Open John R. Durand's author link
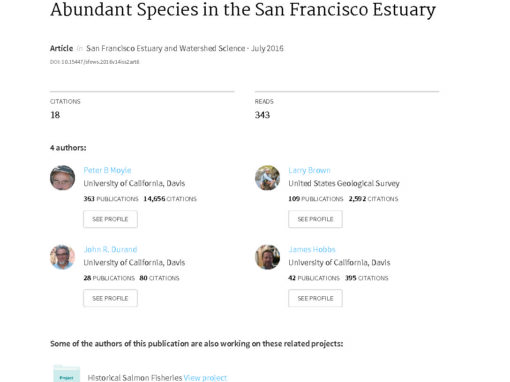Screen dimensions: 510x382 pyautogui.click(x=110, y=249)
